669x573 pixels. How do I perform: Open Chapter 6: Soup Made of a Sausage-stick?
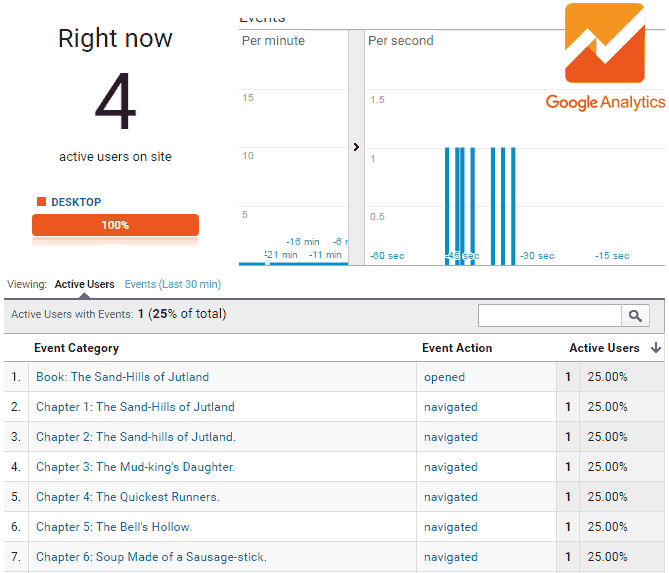point(151,557)
